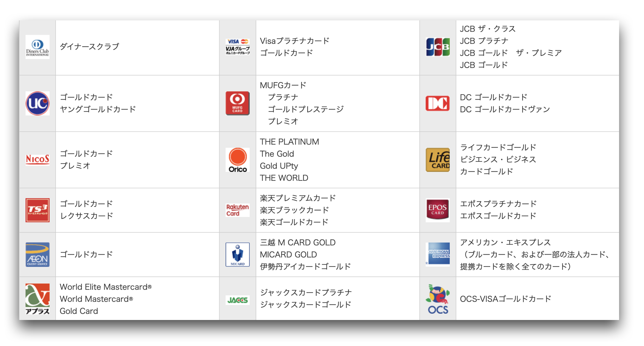Click World Elite Mastercard text
644x346 pixels.
pyautogui.click(x=106, y=287)
